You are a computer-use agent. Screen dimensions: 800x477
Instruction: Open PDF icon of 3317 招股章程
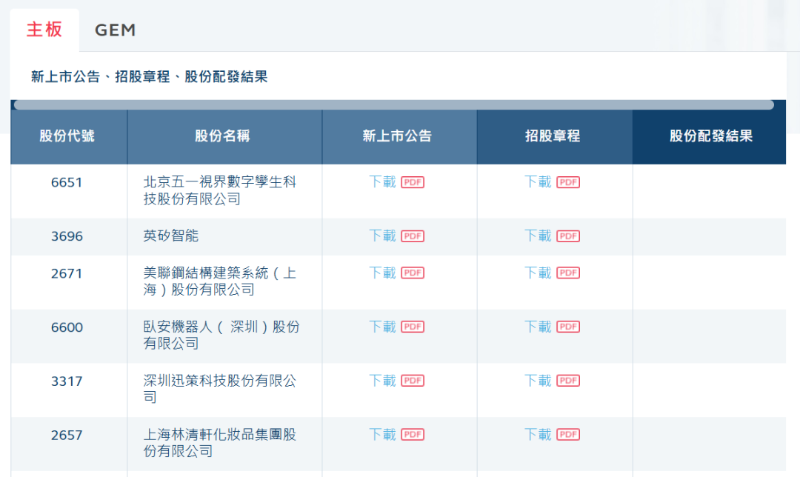[x=568, y=381]
